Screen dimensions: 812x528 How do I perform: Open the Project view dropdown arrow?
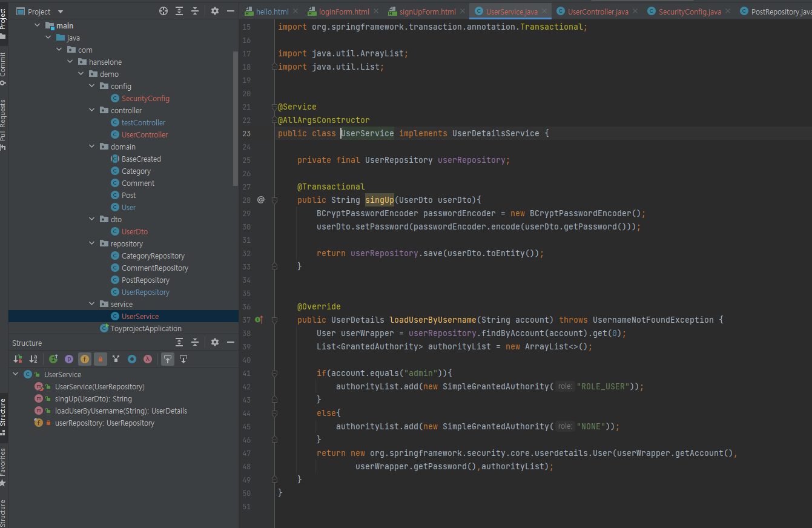(61, 12)
